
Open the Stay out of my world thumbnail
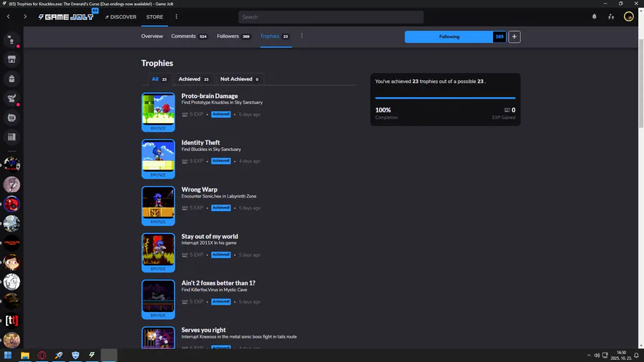(158, 253)
